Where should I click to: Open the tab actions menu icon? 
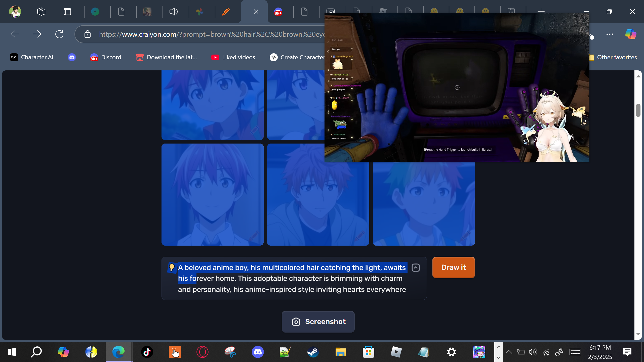[67, 12]
